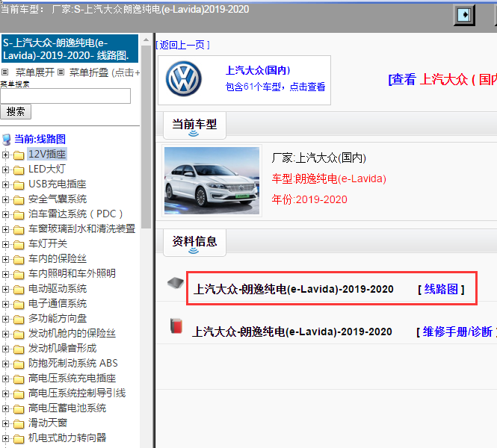Click the gray chip icon beside 线路图 entry
The width and height of the screenshot is (497, 448).
[x=176, y=283]
